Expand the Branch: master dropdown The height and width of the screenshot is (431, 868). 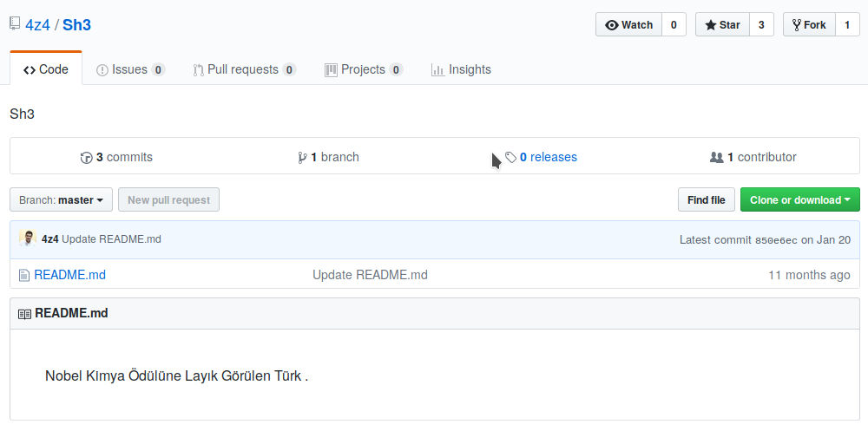click(x=61, y=199)
